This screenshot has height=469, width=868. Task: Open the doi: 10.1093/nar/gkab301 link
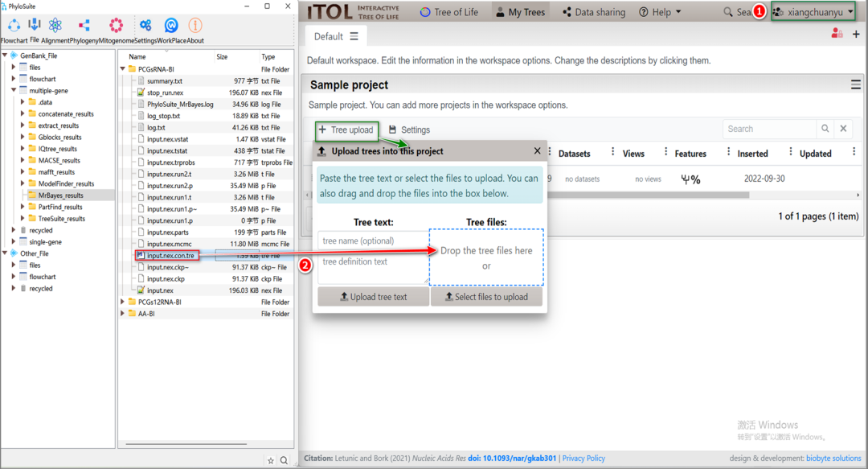click(x=512, y=459)
